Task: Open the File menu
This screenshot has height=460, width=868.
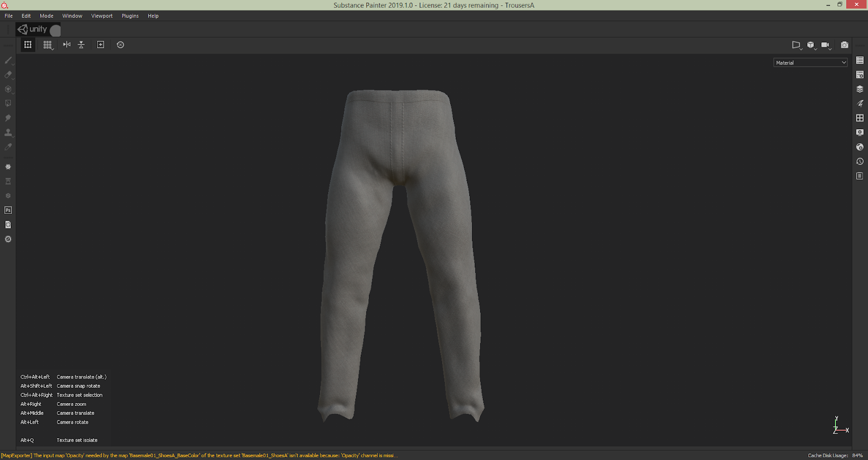Action: click(x=9, y=16)
